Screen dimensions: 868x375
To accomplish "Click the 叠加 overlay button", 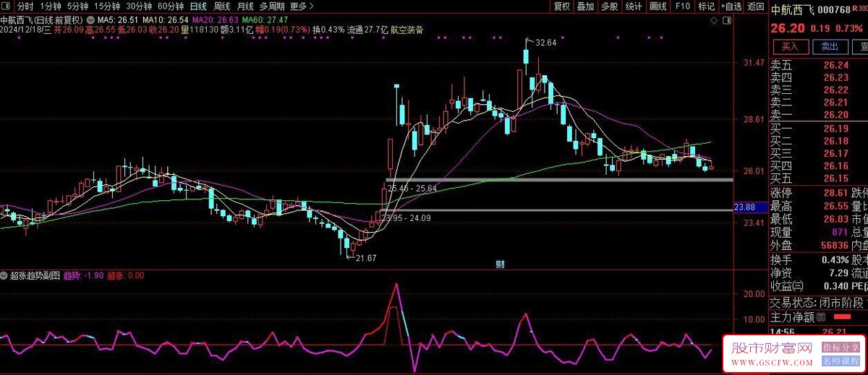I will tap(586, 7).
